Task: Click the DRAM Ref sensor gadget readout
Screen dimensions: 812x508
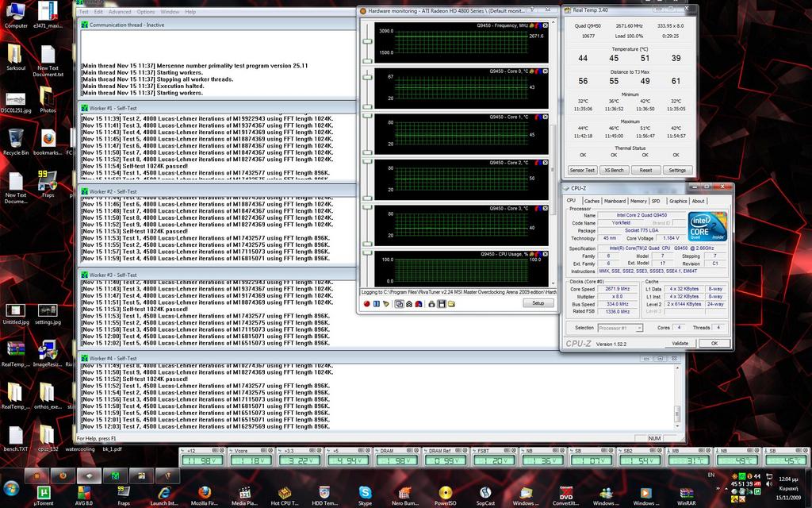Action: tap(445, 460)
